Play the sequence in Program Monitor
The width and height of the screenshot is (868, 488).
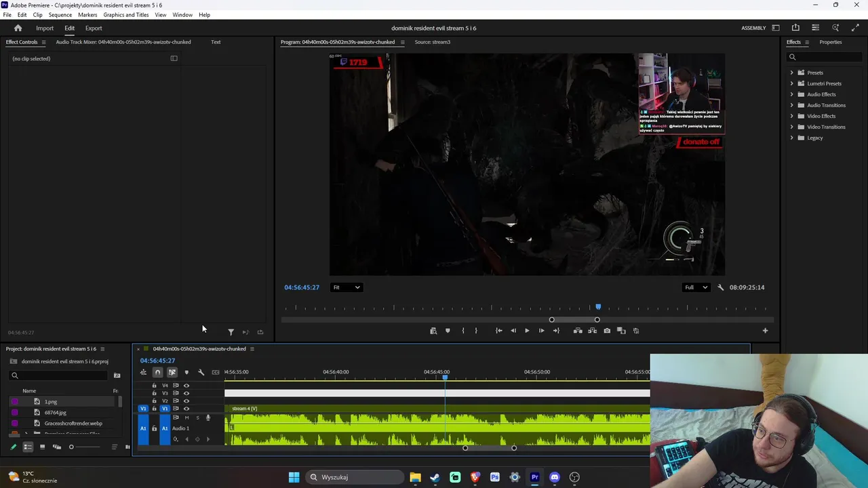click(x=527, y=331)
